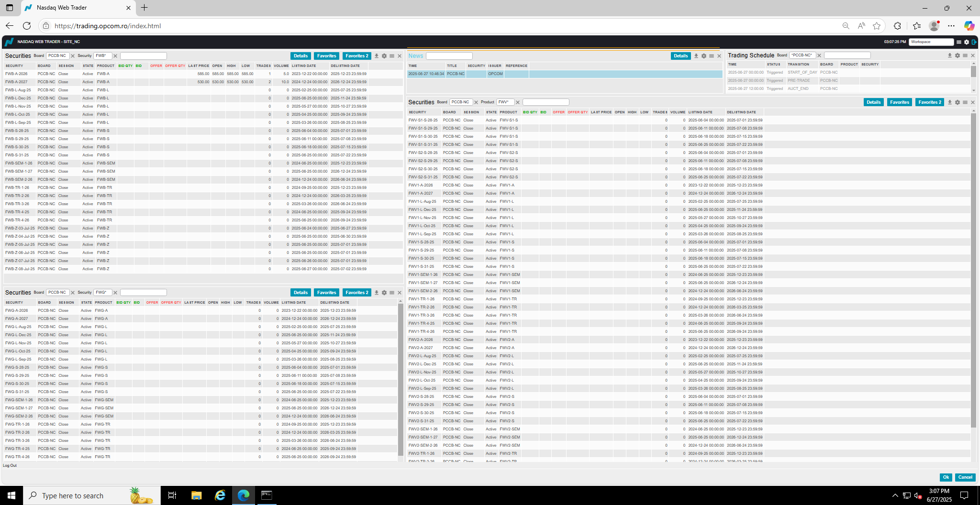Open hamburger menu of FWG Securities panel
980x505 pixels.
392,293
